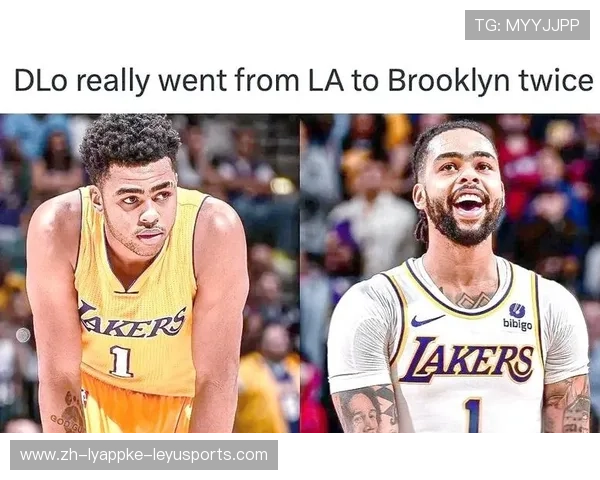
Task: Click the TG: MYYJJPP watermark label
Action: 527,25
